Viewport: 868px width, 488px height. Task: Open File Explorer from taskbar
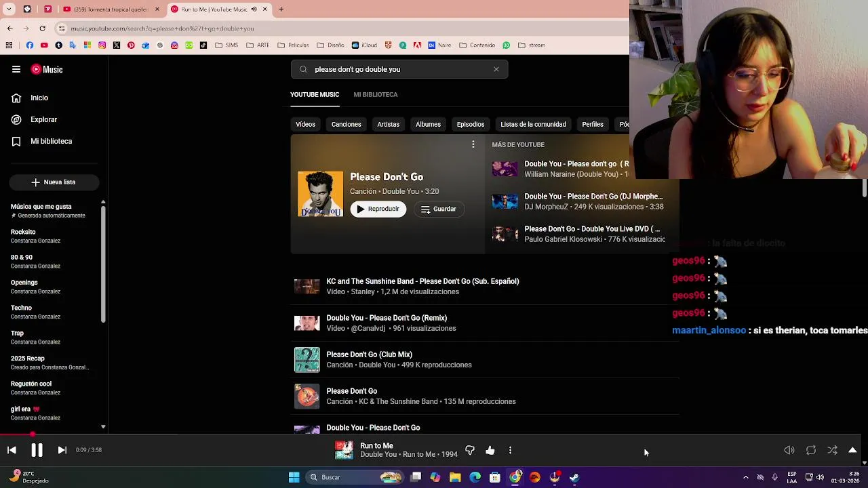tap(455, 477)
